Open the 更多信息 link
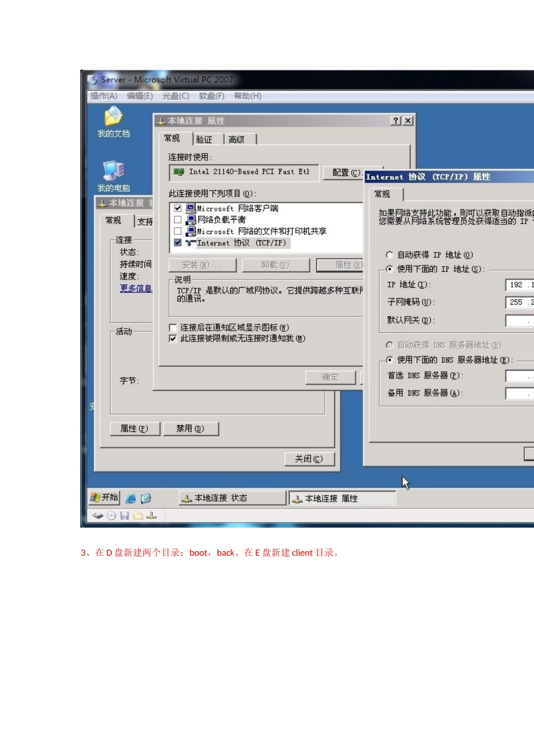 (x=136, y=289)
